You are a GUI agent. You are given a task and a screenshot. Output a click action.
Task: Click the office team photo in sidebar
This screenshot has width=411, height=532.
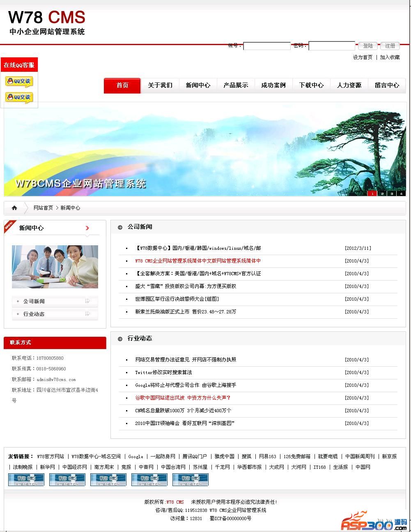point(55,267)
